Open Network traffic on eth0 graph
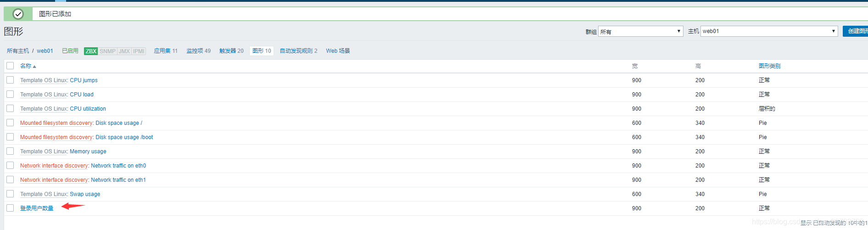This screenshot has width=868, height=230. point(118,166)
